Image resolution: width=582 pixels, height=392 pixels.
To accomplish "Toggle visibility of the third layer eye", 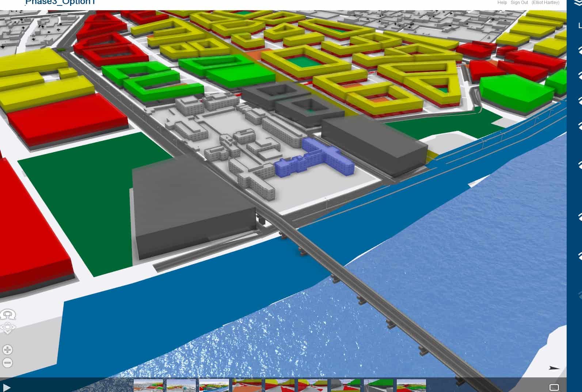I will pyautogui.click(x=579, y=101).
